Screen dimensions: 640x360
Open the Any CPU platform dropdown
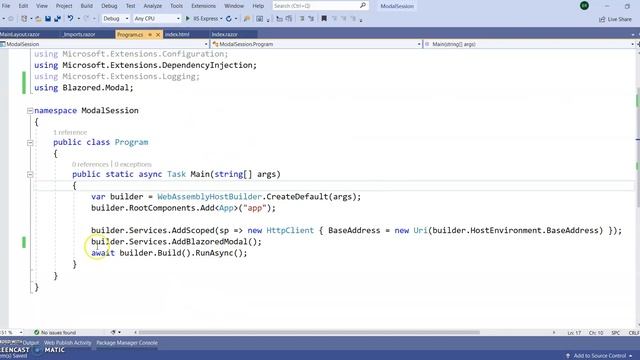click(x=157, y=19)
